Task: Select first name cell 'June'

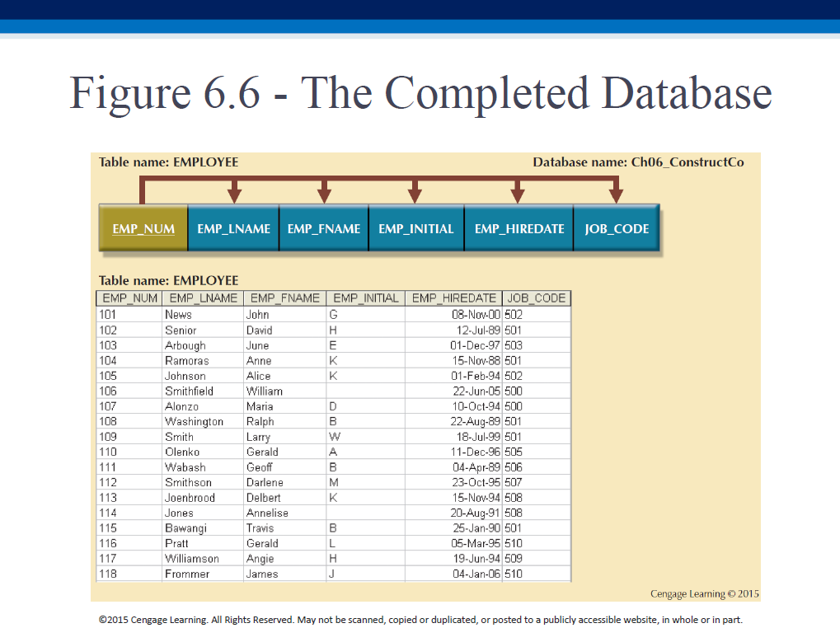Action: click(285, 344)
